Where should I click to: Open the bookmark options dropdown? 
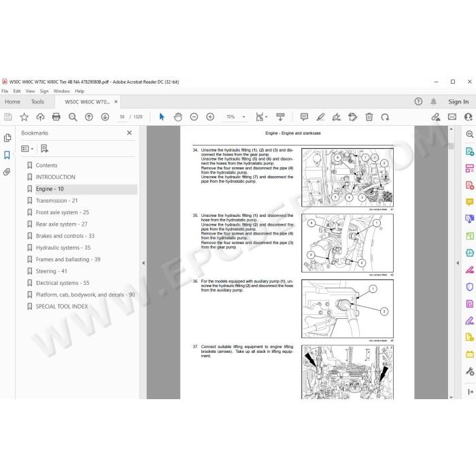pos(27,148)
